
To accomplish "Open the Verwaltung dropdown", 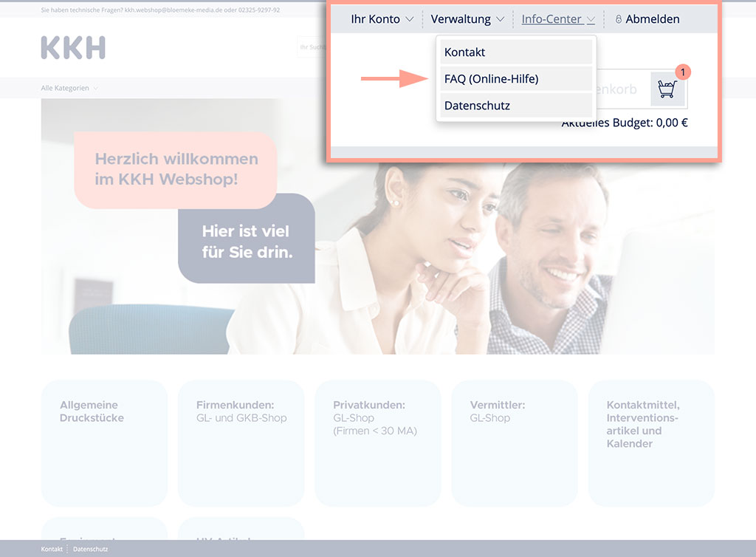I will click(467, 19).
